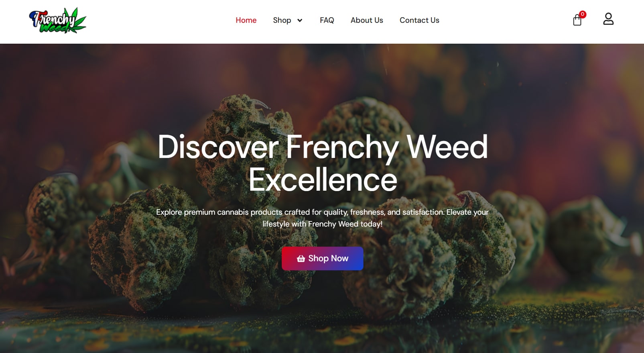The width and height of the screenshot is (644, 353).
Task: Click the Discover Frenchy Weed heading
Action: tap(323, 147)
